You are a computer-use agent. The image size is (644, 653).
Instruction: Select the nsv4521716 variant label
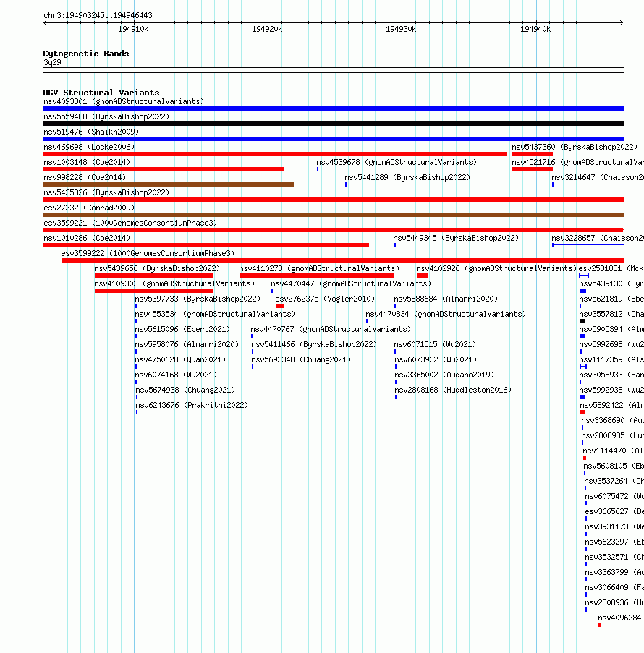[577, 163]
